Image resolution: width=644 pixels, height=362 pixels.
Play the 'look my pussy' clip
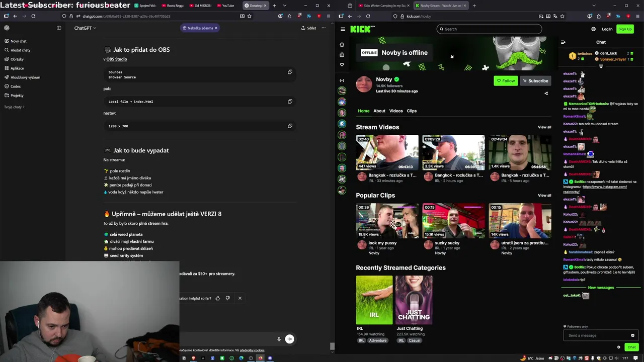coord(387,221)
